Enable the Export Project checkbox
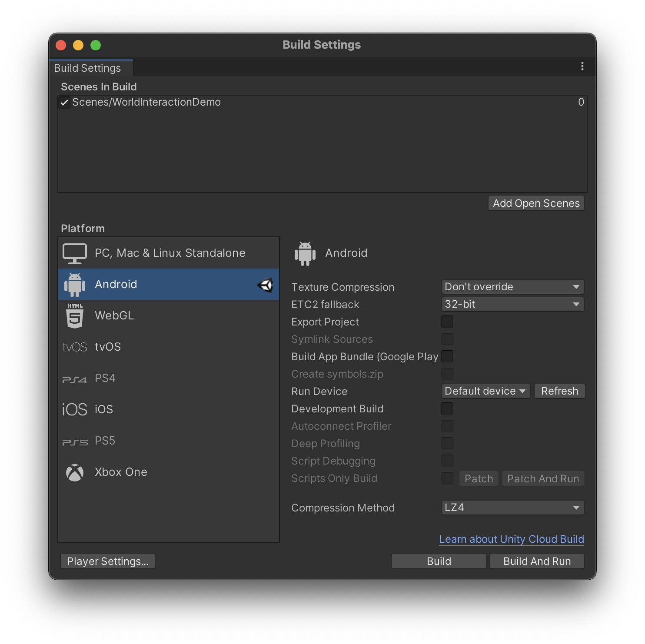The height and width of the screenshot is (644, 645). click(447, 322)
